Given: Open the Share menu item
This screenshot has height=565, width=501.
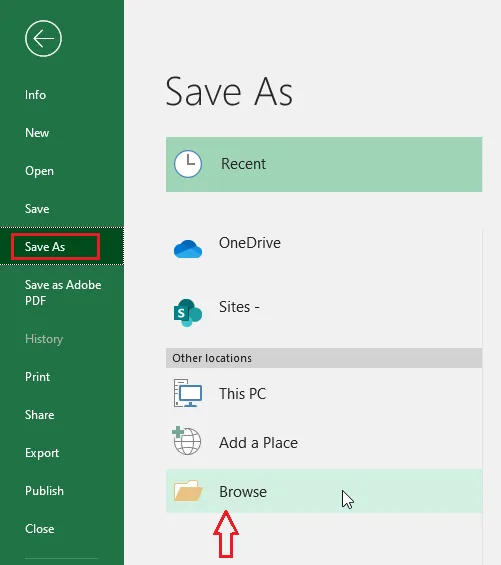Looking at the screenshot, I should click(x=40, y=415).
